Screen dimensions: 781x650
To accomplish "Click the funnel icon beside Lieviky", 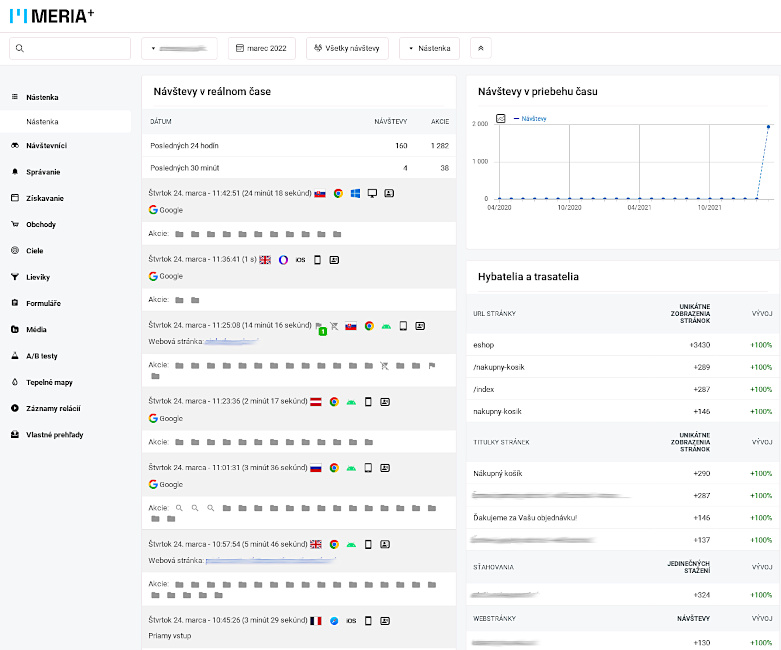I will point(15,277).
